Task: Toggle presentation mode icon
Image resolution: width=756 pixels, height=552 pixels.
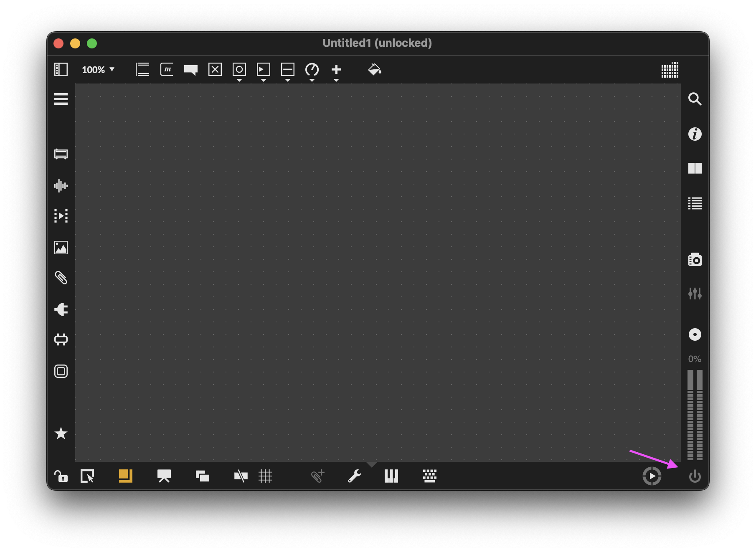Action: click(x=164, y=476)
